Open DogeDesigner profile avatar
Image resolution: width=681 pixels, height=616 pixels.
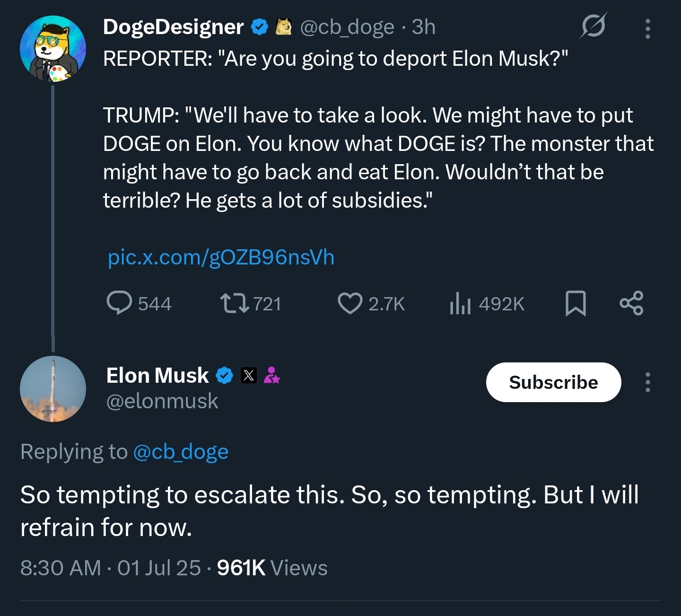52,49
